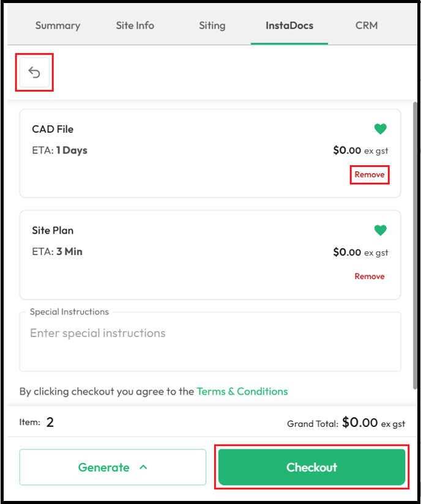Screen dimensions: 421x504
Task: Click the Item count value
Action: tap(50, 423)
